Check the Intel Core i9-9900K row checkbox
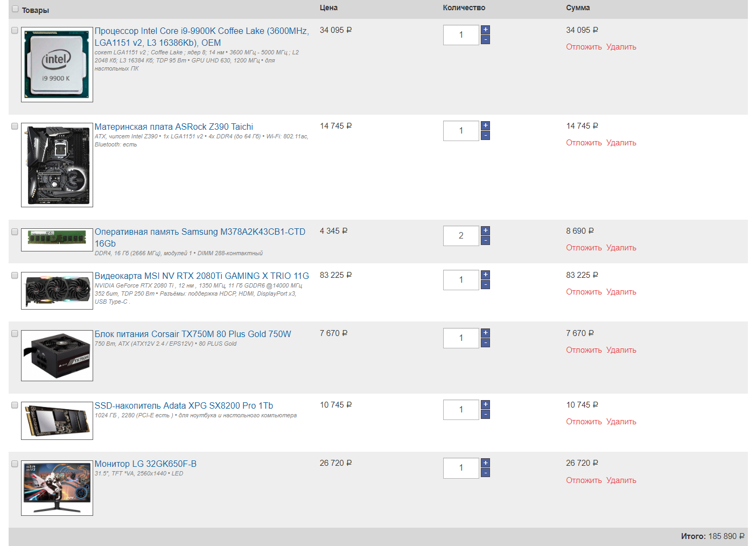 point(15,30)
